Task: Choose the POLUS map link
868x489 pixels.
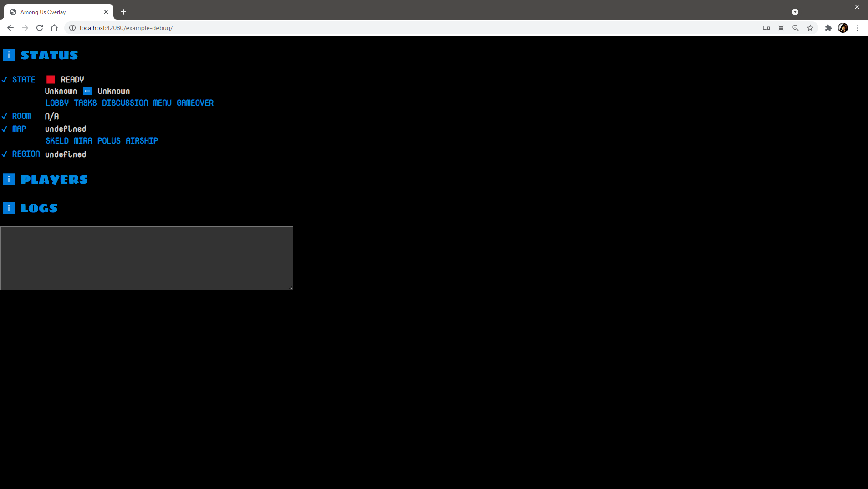Action: (x=109, y=141)
